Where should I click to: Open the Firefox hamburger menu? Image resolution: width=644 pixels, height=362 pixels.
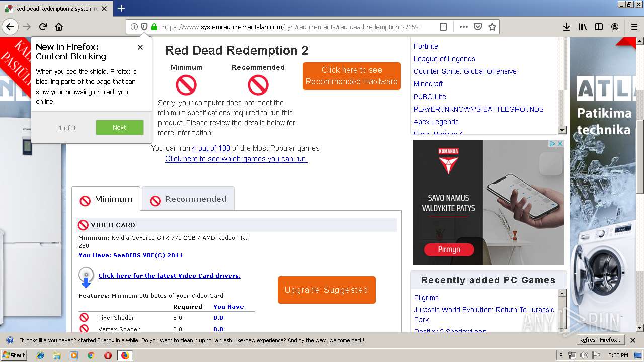coord(634,27)
